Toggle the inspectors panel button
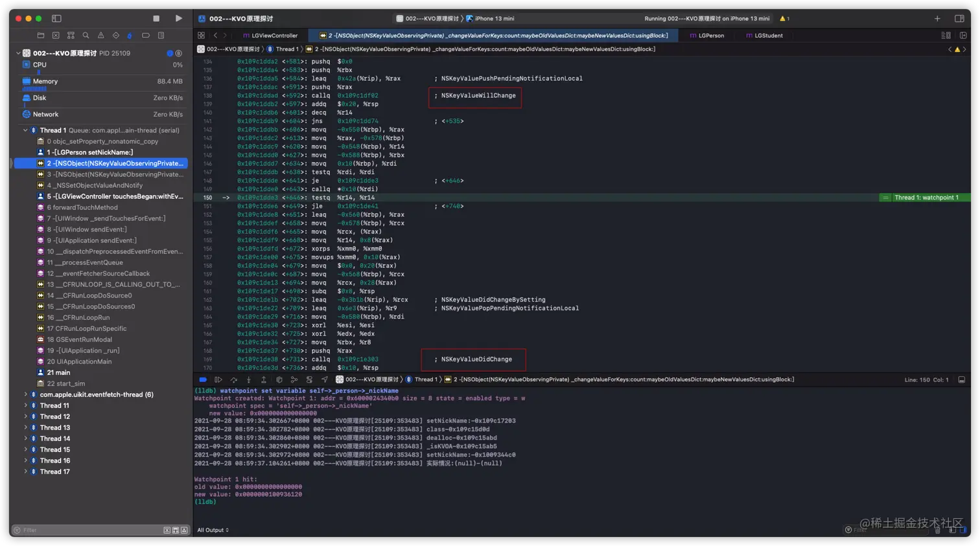This screenshot has height=546, width=980. tap(959, 19)
